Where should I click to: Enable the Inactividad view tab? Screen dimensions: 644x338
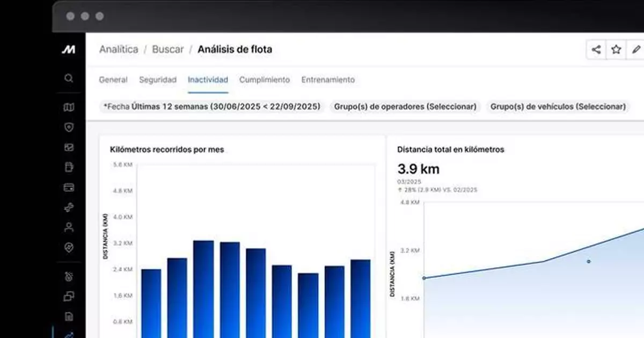pyautogui.click(x=208, y=80)
